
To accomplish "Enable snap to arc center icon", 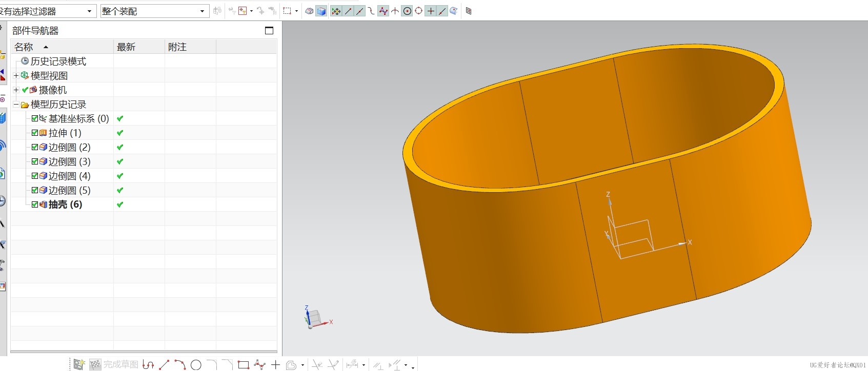I will point(407,11).
